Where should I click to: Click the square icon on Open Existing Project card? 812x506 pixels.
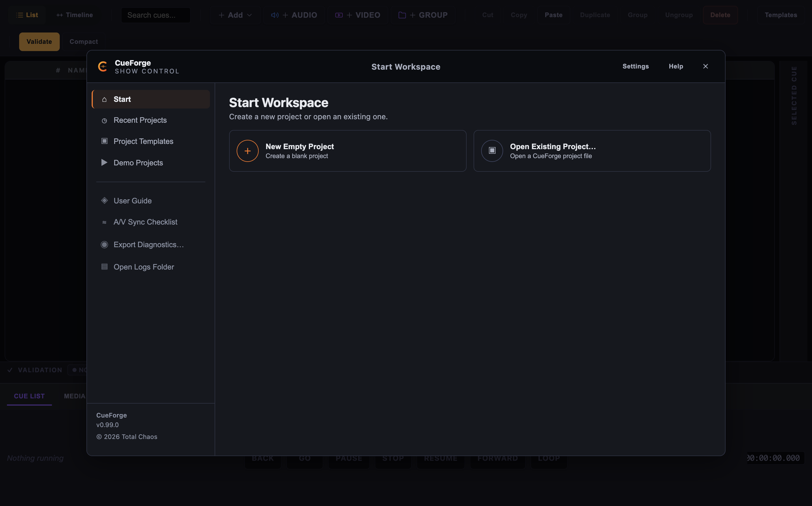tap(492, 151)
